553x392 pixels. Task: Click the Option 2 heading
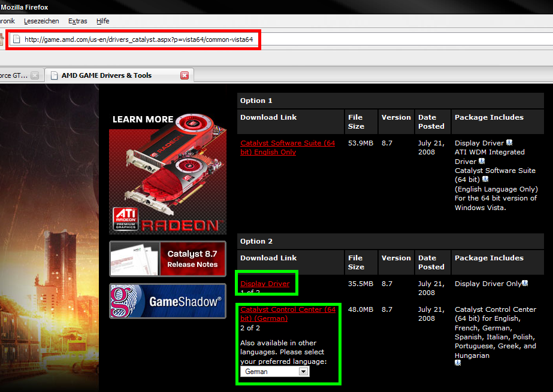click(256, 241)
